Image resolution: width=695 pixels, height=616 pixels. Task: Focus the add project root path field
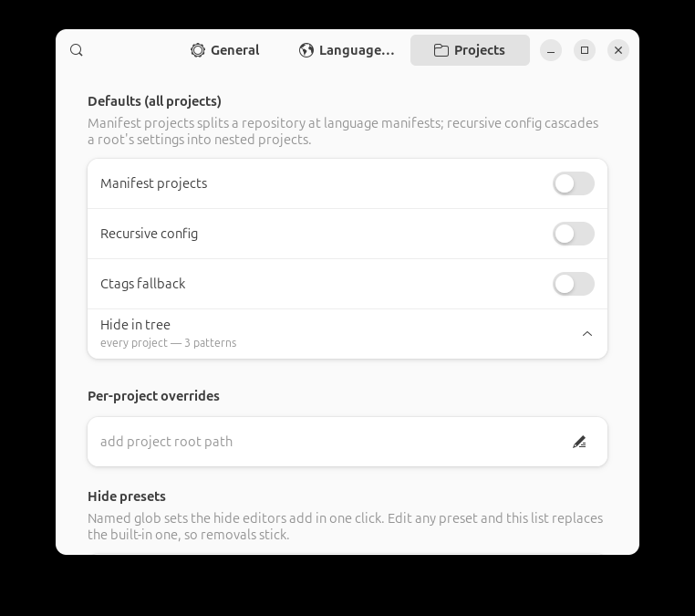point(347,442)
